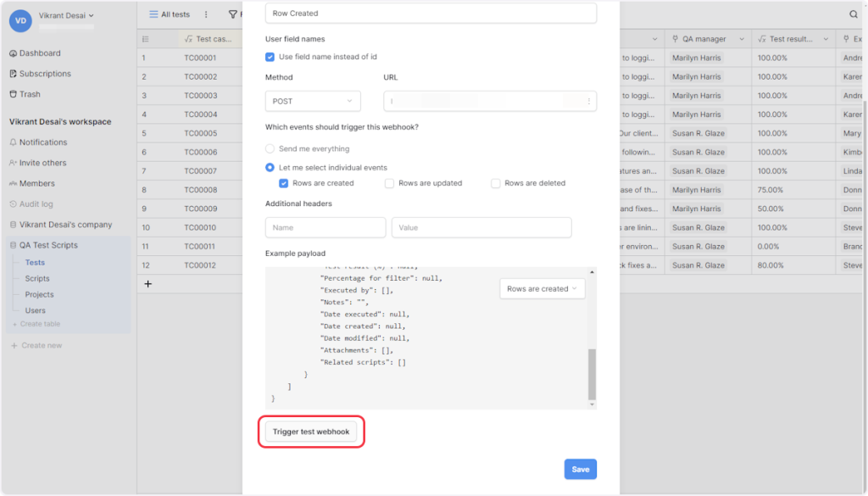This screenshot has height=496, width=868.
Task: Toggle Use field name instead of id
Action: pyautogui.click(x=270, y=57)
